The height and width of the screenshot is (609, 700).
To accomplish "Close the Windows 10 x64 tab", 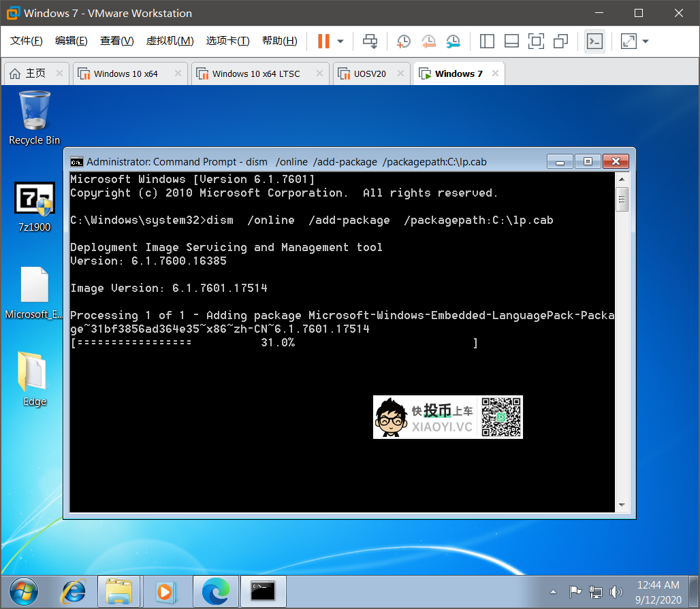I will coord(178,73).
